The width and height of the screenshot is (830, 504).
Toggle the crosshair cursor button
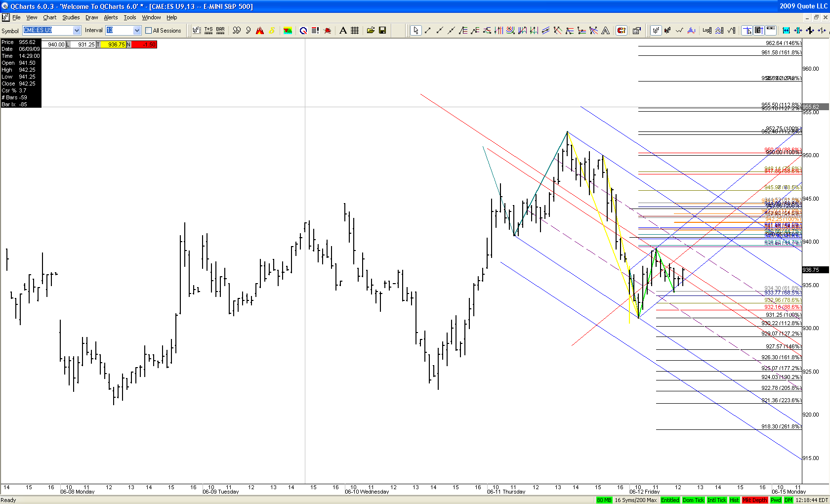(x=747, y=31)
